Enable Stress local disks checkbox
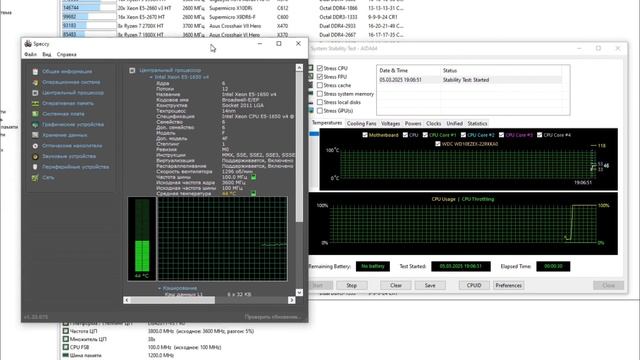The height and width of the screenshot is (360, 640). pyautogui.click(x=320, y=102)
